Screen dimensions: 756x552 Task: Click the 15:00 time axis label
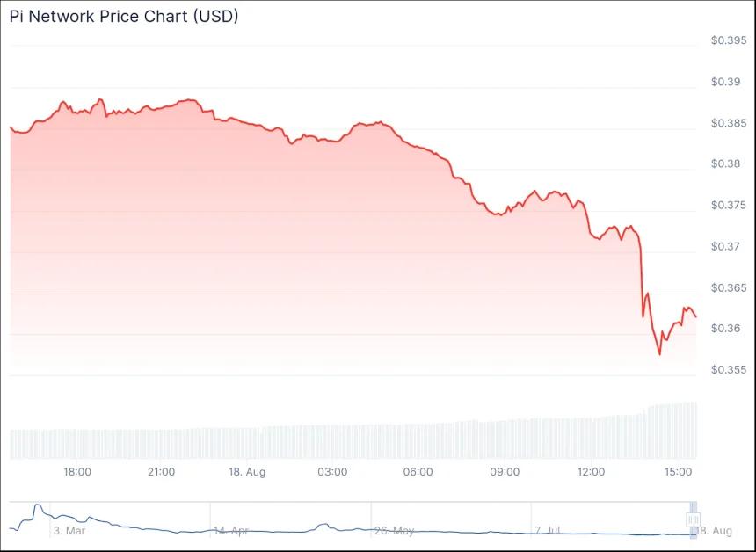click(x=677, y=472)
